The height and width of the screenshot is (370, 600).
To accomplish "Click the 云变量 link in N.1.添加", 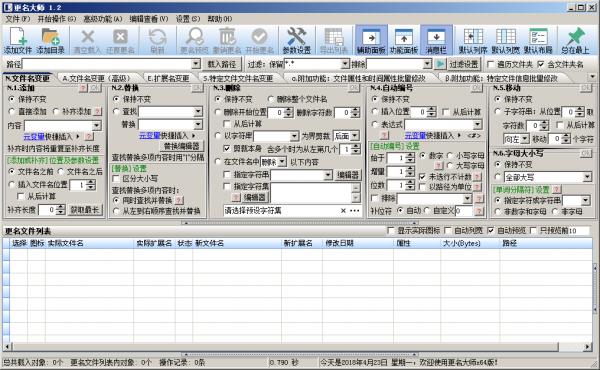I will tap(34, 136).
